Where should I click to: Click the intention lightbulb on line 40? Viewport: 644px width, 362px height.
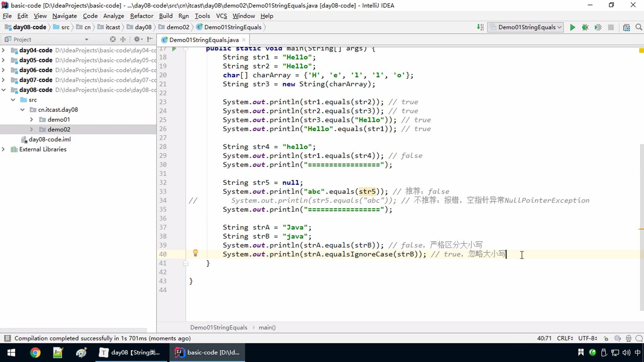(195, 253)
